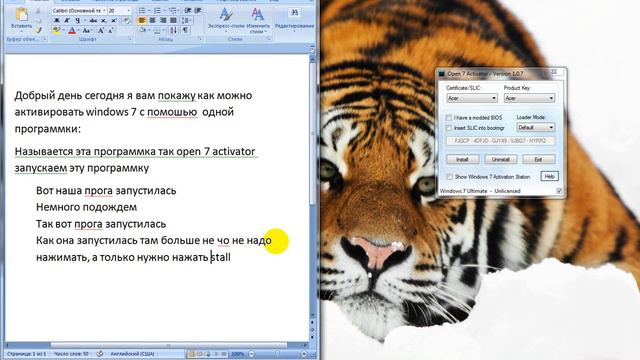Center the text alignment
Viewport: 640px width, 360px height.
[152, 20]
